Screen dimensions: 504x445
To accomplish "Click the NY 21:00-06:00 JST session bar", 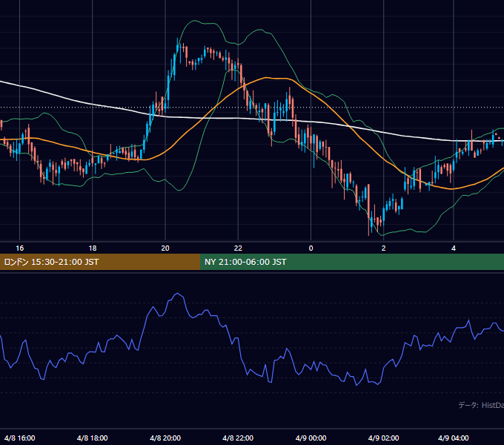I will [x=352, y=262].
